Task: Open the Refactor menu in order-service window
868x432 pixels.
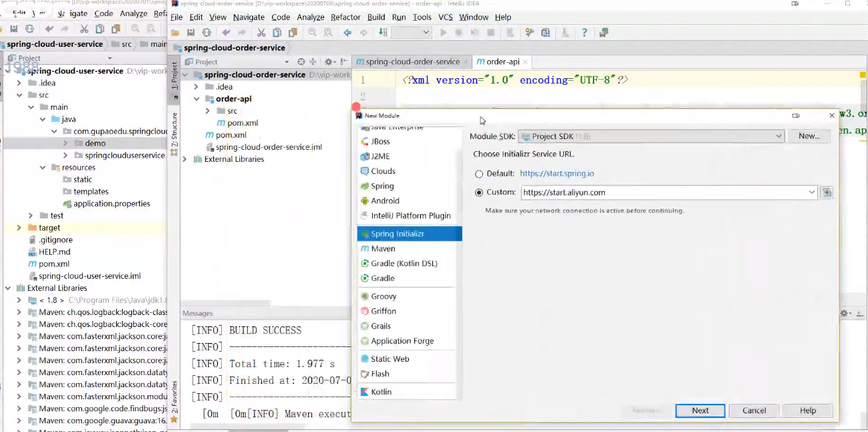Action: point(345,17)
